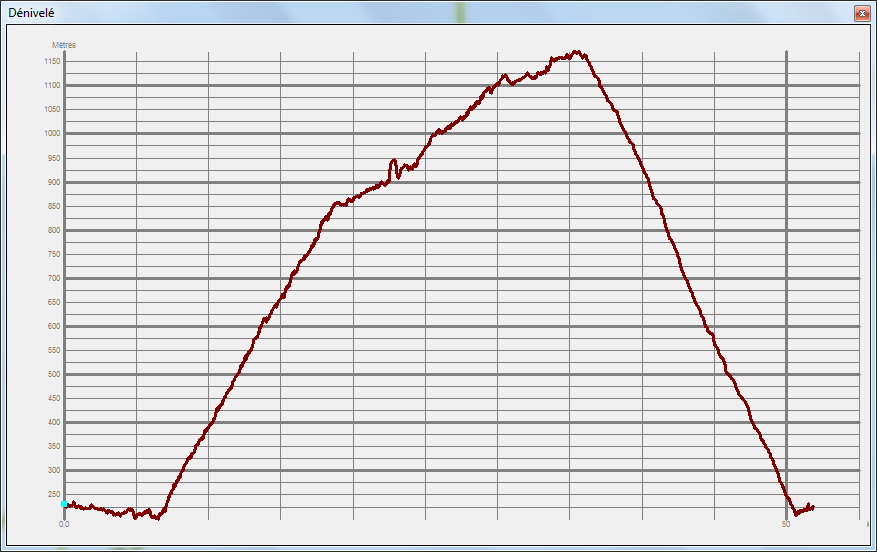Click the 300 label on the vertical axis
The image size is (877, 552).
click(x=53, y=470)
